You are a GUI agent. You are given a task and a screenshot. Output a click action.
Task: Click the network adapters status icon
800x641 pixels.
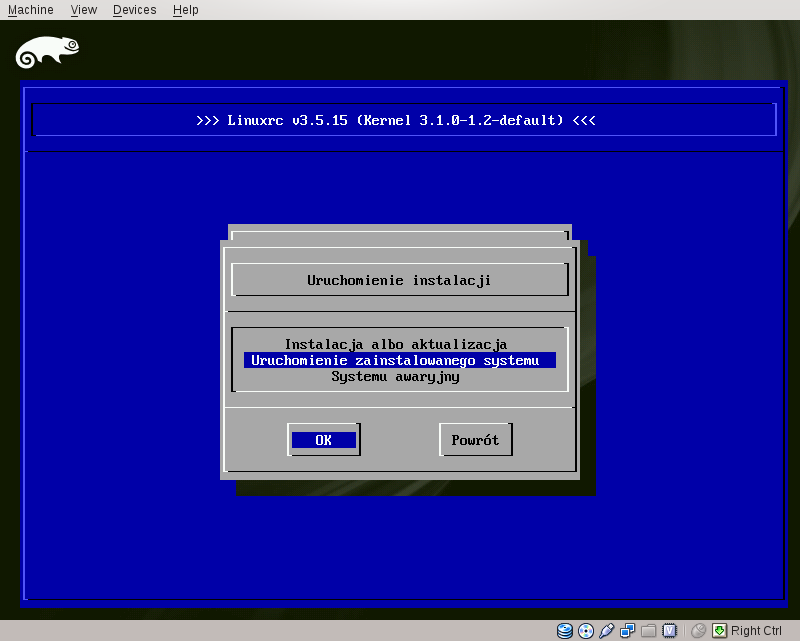pos(628,631)
